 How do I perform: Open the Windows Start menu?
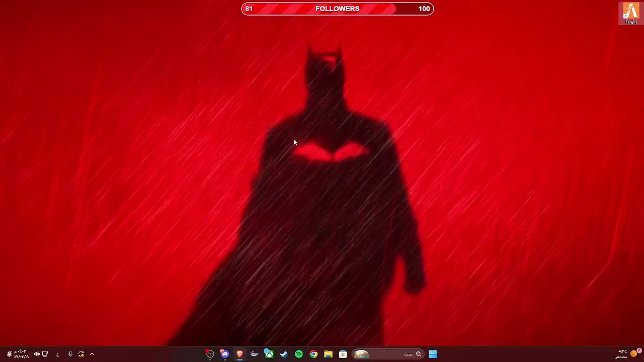point(433,354)
